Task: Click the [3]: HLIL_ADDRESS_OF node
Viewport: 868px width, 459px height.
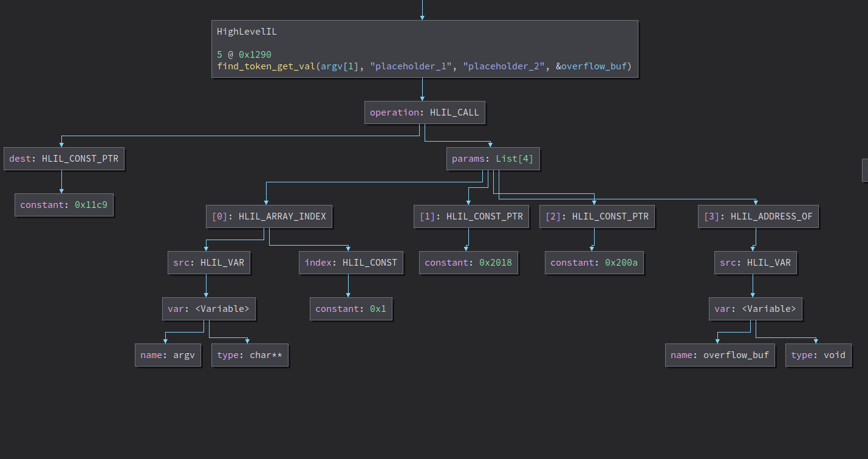Action: tap(758, 216)
